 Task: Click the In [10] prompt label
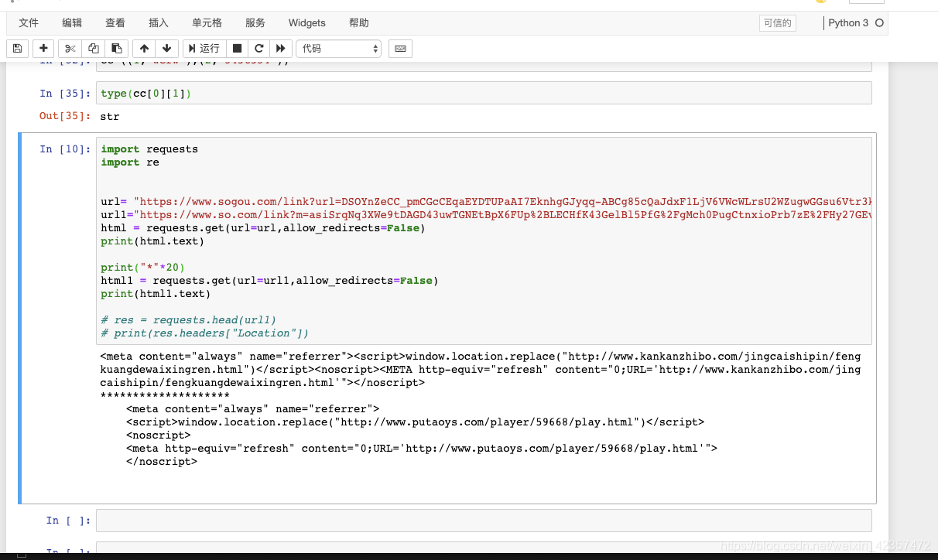coord(65,149)
